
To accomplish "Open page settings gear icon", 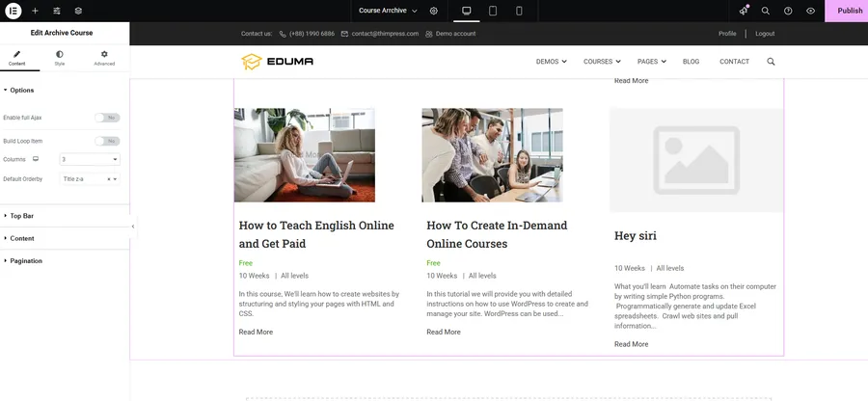I will [x=434, y=11].
